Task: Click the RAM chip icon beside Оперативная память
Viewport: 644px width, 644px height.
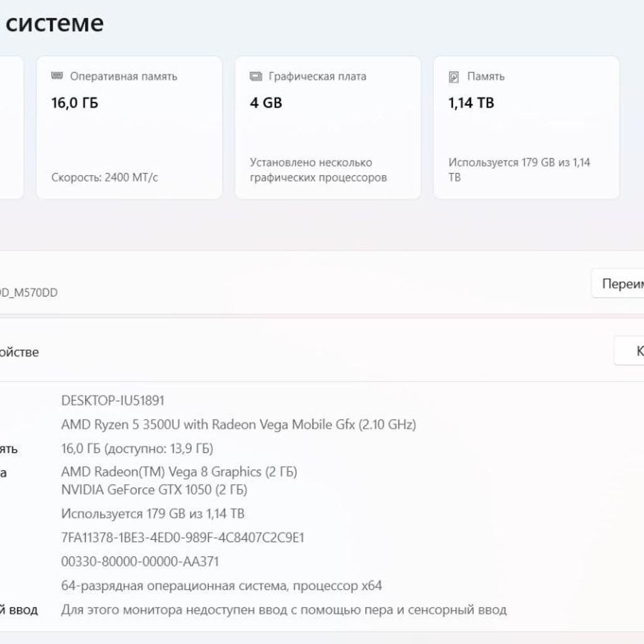Action: tap(57, 76)
